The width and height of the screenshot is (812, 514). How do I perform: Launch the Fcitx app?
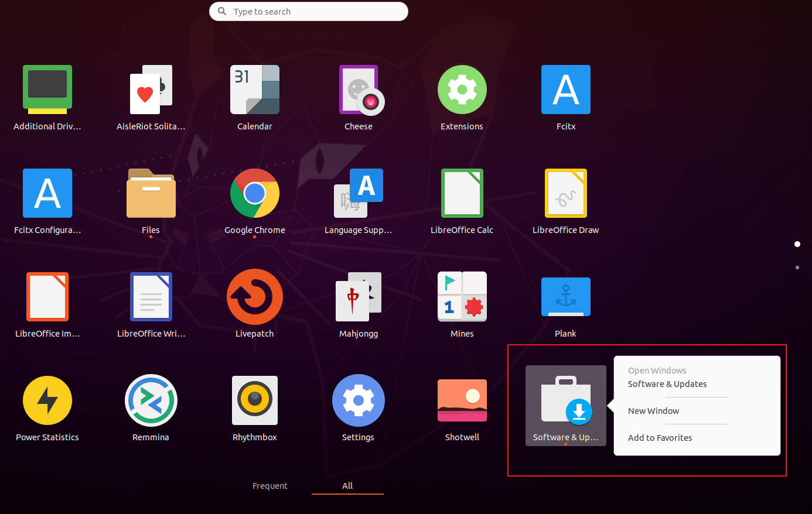pos(566,90)
